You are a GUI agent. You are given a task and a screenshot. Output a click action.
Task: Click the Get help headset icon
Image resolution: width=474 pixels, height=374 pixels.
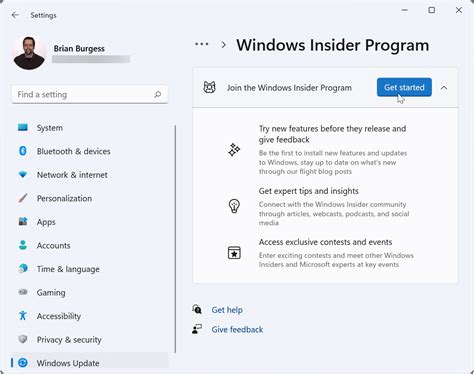click(x=197, y=310)
